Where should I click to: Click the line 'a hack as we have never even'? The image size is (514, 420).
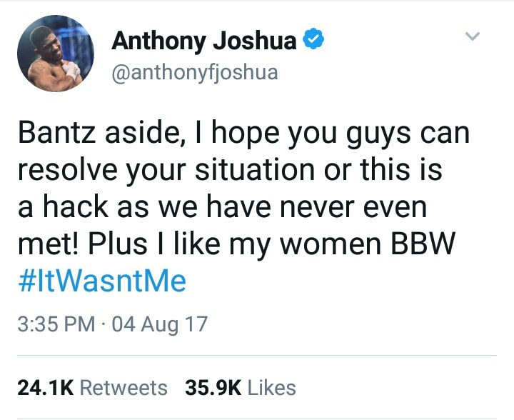pyautogui.click(x=223, y=206)
